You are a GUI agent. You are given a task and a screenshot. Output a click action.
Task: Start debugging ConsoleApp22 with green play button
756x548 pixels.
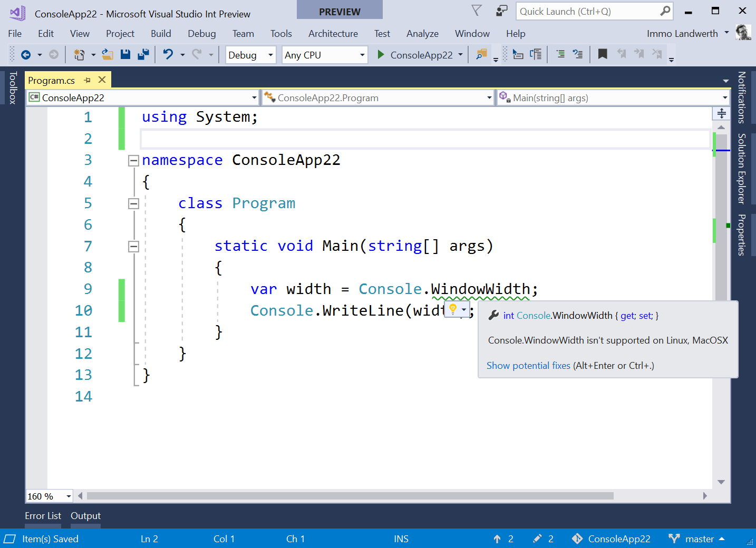click(x=381, y=55)
